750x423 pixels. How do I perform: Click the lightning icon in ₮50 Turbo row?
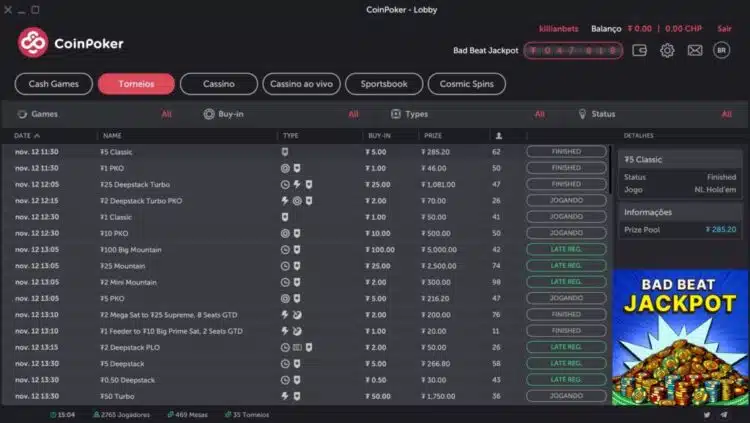coord(285,396)
